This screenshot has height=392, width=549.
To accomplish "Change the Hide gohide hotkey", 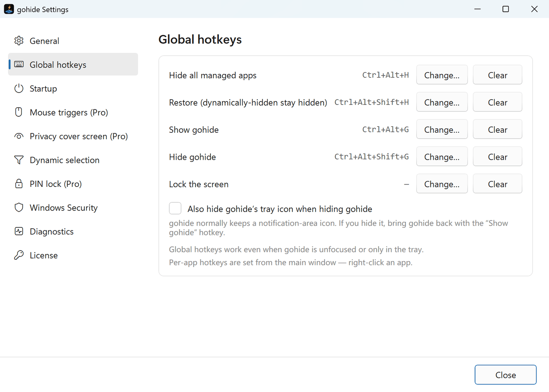I will [x=442, y=156].
